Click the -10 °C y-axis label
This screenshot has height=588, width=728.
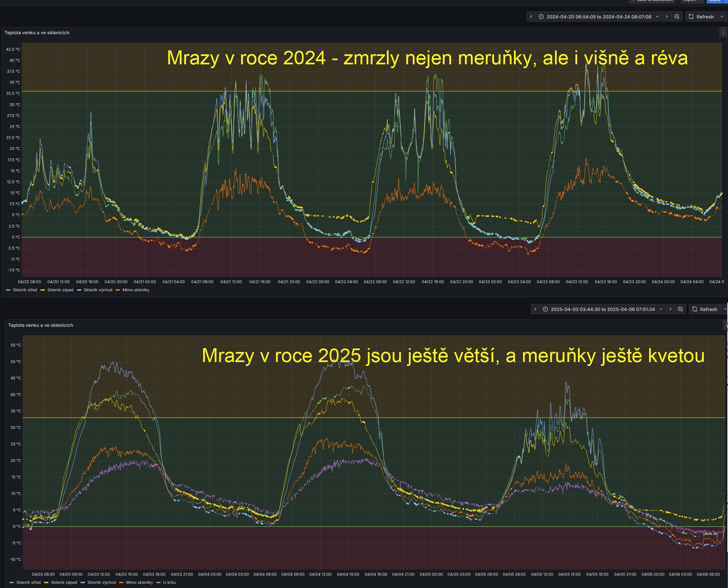click(15, 560)
